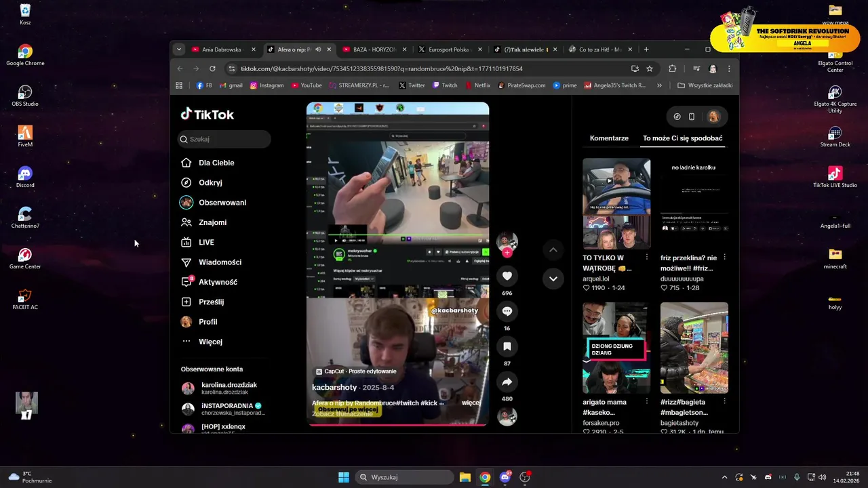Click the TikTok logo

(x=208, y=115)
